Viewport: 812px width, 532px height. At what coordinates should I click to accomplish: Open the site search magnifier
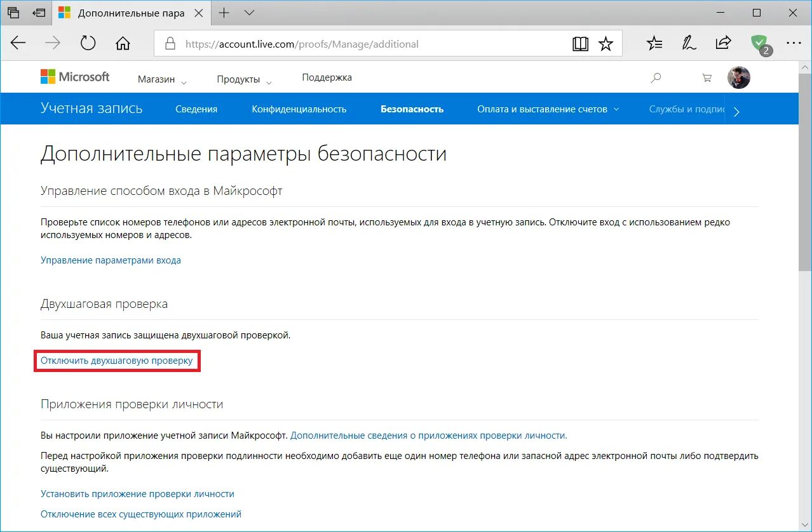tap(656, 77)
